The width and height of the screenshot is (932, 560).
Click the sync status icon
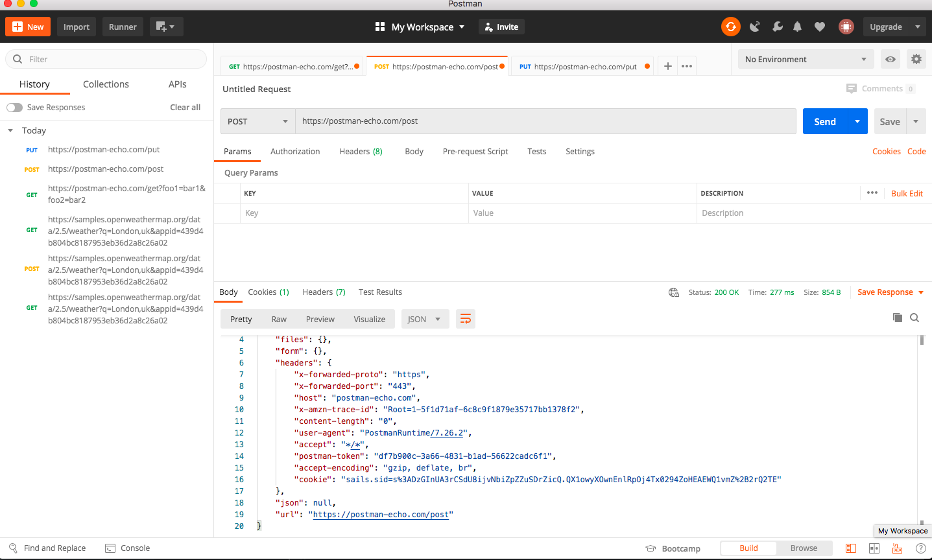click(x=731, y=27)
